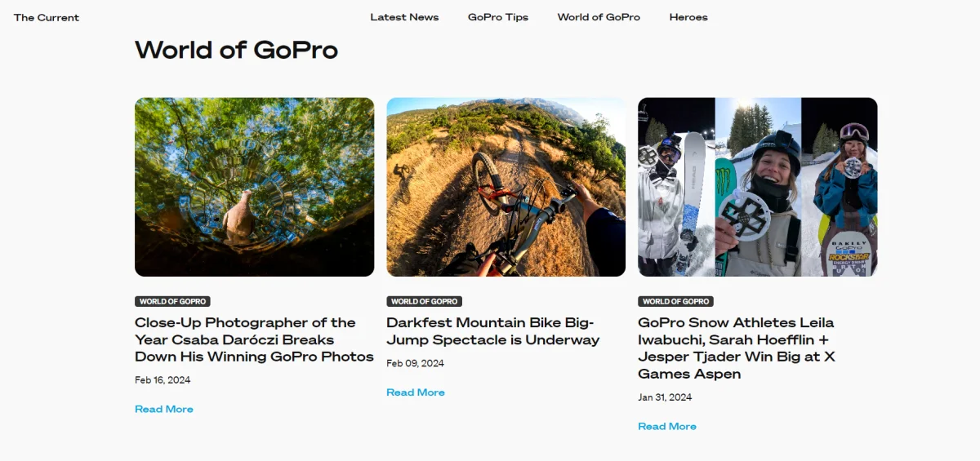Open the snow athletes medal thumbnail
Screen dimensions: 980x461
(757, 187)
